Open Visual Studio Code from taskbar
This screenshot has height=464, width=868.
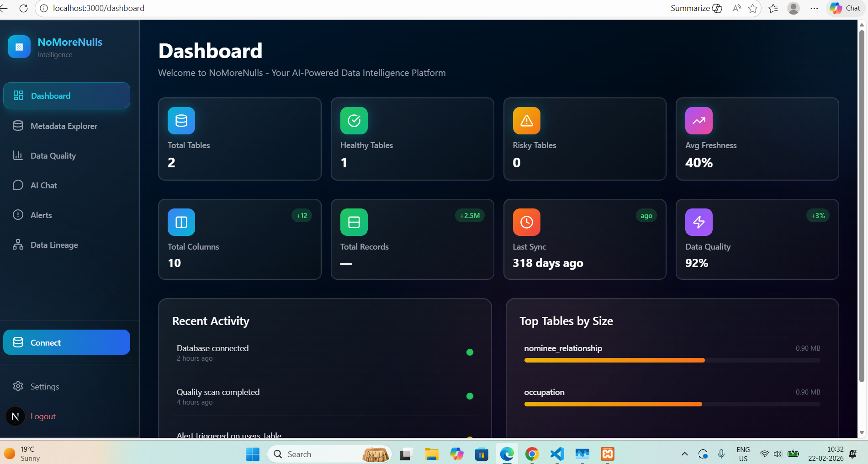pyautogui.click(x=557, y=454)
